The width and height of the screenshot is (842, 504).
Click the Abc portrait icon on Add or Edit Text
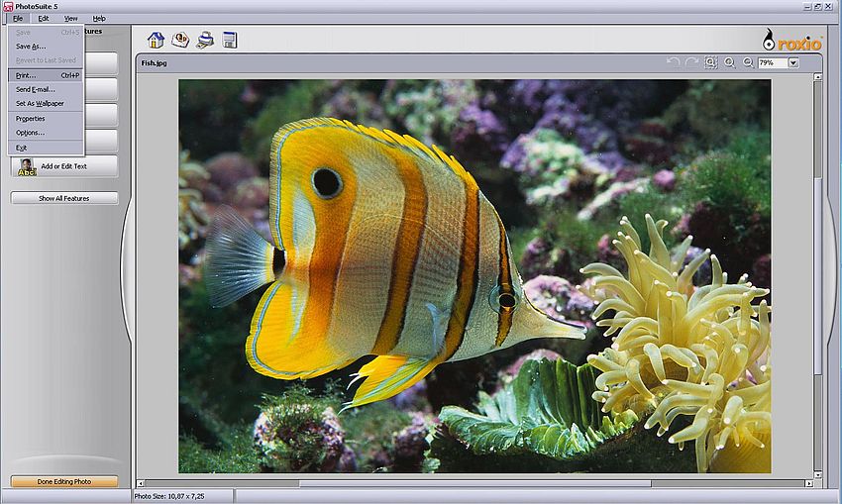[x=27, y=167]
